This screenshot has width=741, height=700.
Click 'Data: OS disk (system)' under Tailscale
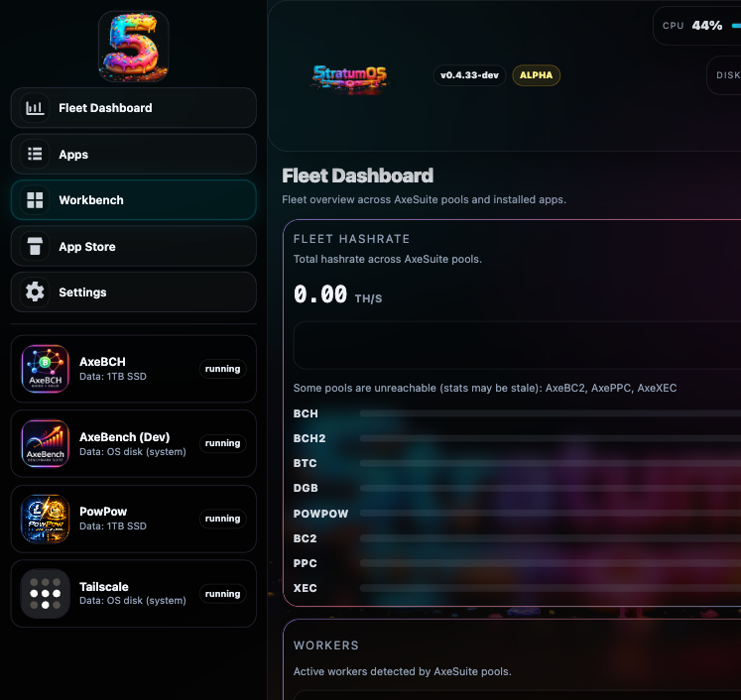(133, 600)
